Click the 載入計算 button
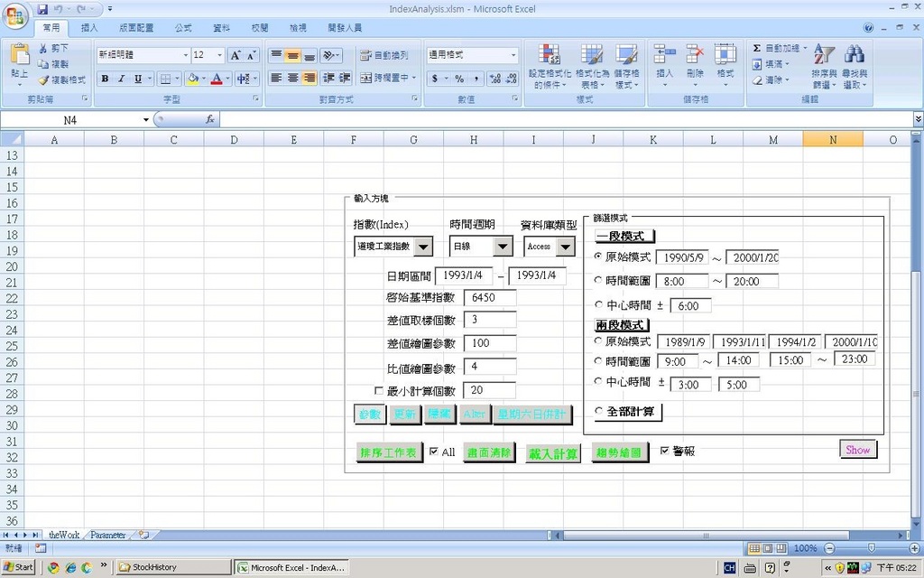 (x=553, y=452)
